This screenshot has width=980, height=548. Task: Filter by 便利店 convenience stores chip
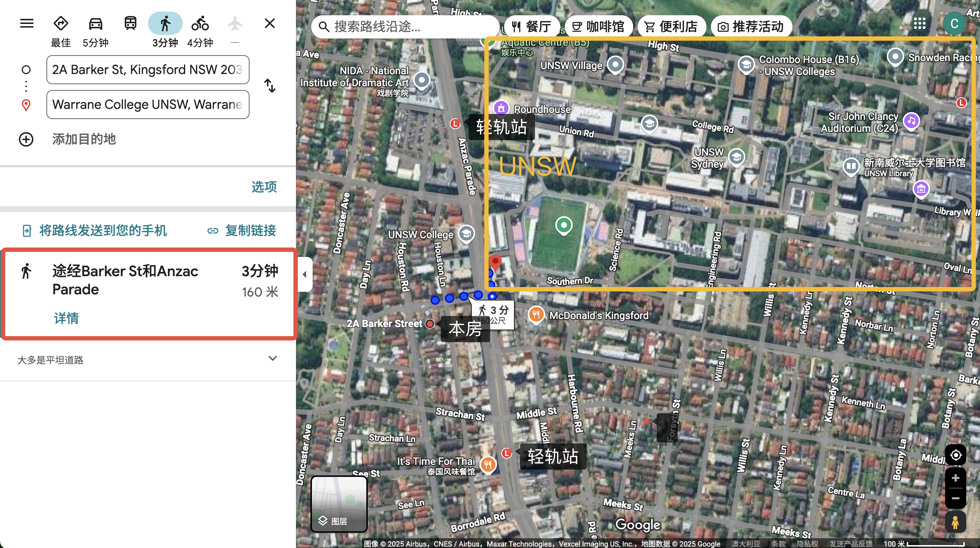[x=671, y=26]
